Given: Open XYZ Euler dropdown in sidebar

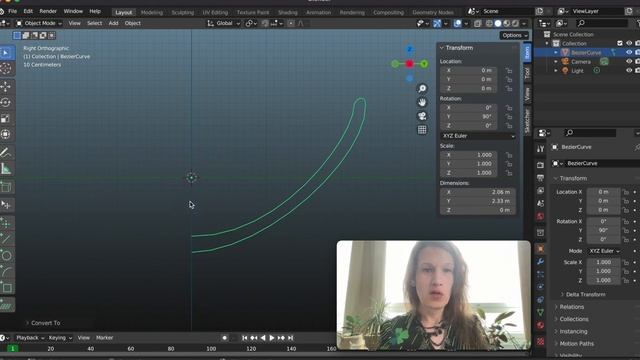Looking at the screenshot, I should (x=478, y=136).
